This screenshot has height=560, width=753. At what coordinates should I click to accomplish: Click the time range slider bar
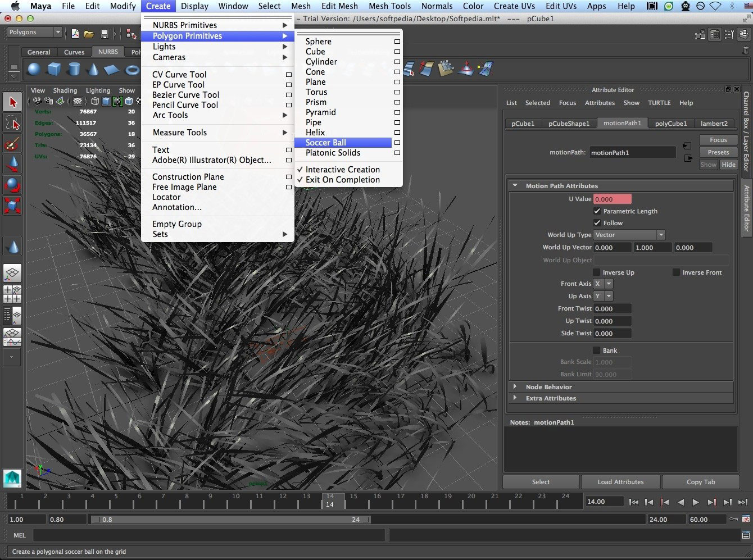coord(230,520)
